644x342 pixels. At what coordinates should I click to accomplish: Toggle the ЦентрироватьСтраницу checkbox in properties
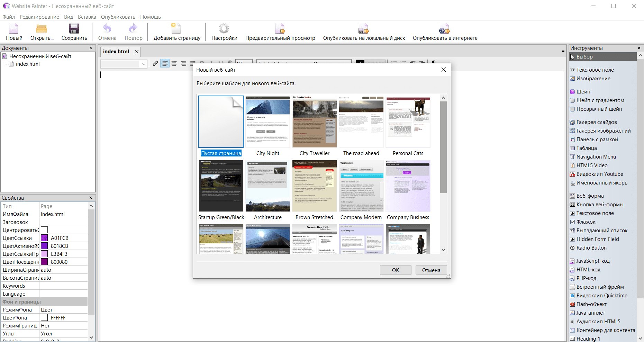pos(44,230)
